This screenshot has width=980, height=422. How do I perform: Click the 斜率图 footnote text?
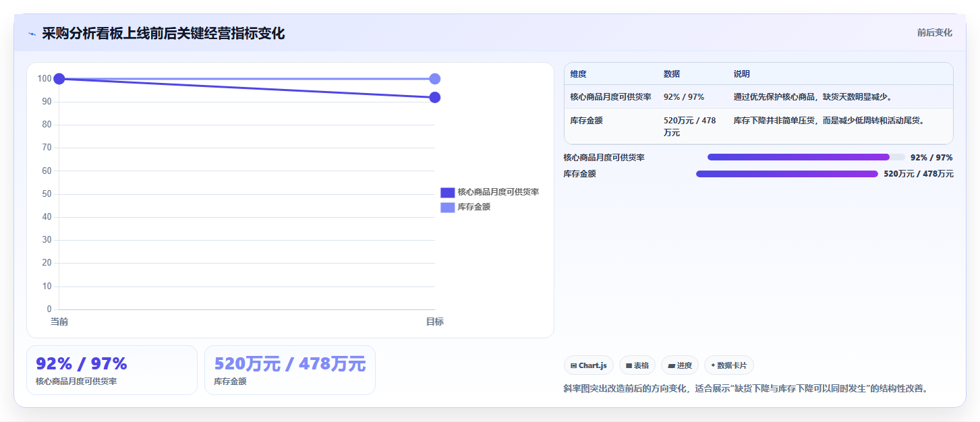point(746,389)
